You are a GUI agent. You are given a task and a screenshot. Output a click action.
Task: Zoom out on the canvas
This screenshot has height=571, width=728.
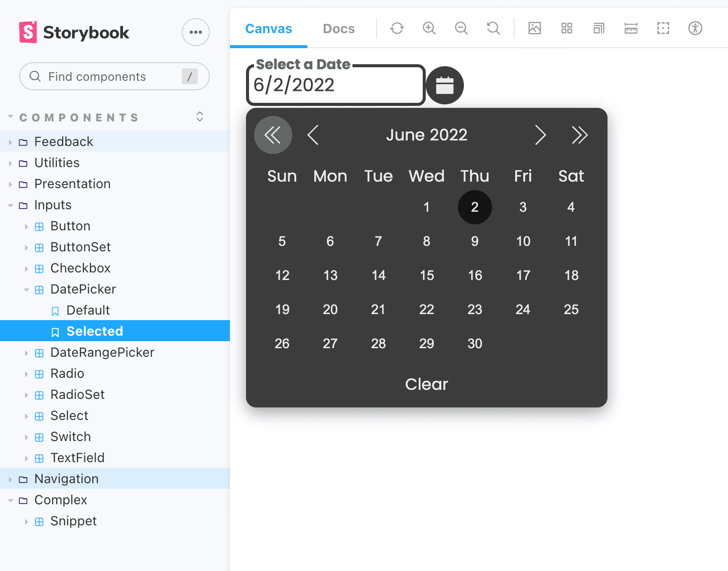[x=461, y=28]
